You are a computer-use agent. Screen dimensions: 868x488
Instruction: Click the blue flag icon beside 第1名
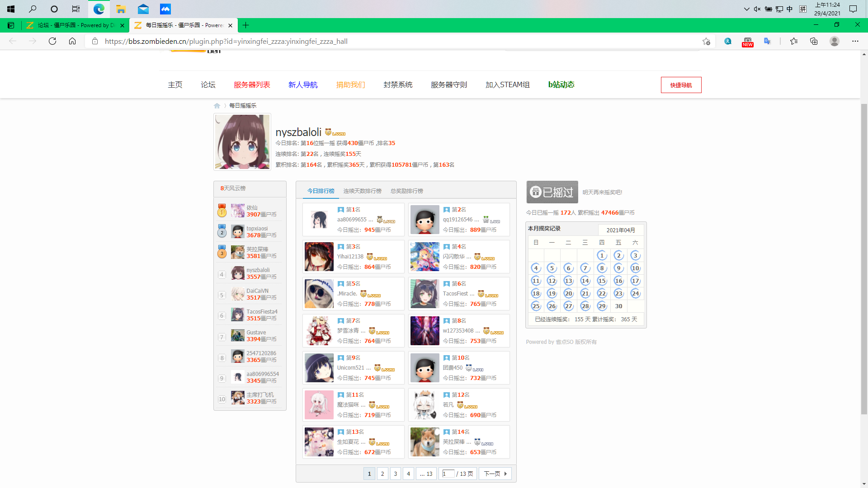[341, 209]
